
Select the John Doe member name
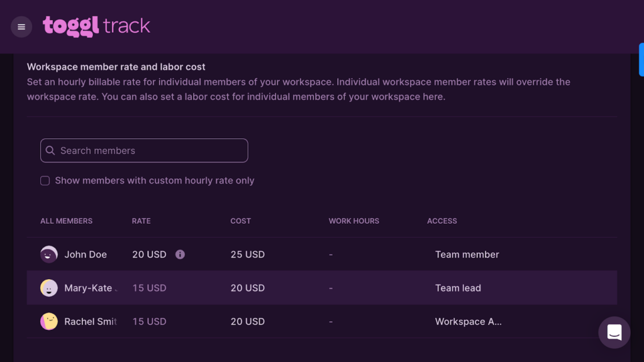(86, 255)
